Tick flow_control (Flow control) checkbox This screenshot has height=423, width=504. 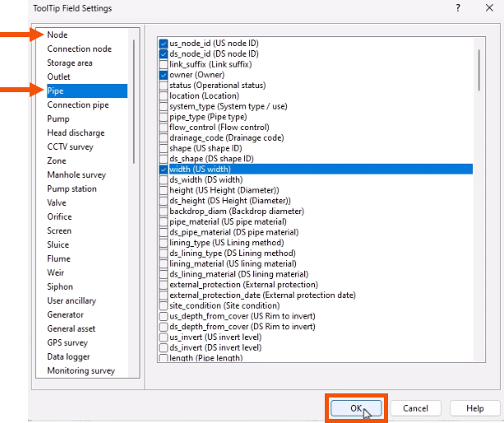(x=164, y=128)
